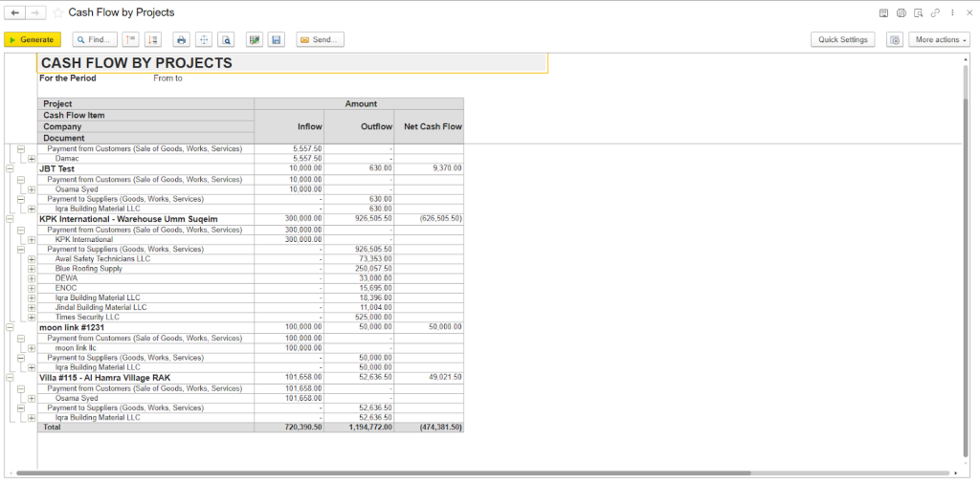Viewport: 980px width, 484px height.
Task: Open print preview with magnifier page icon
Action: (x=226, y=40)
